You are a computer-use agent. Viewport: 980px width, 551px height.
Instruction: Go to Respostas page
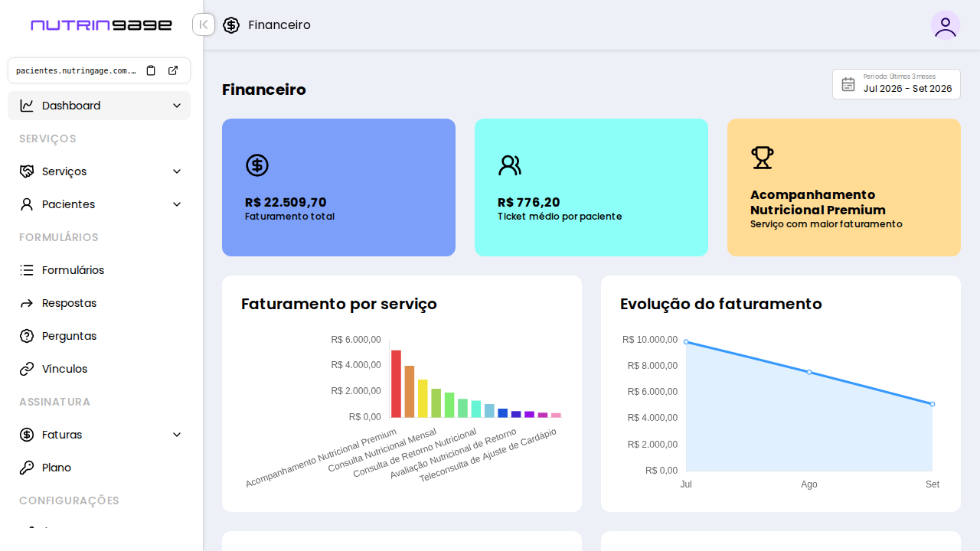coord(100,303)
